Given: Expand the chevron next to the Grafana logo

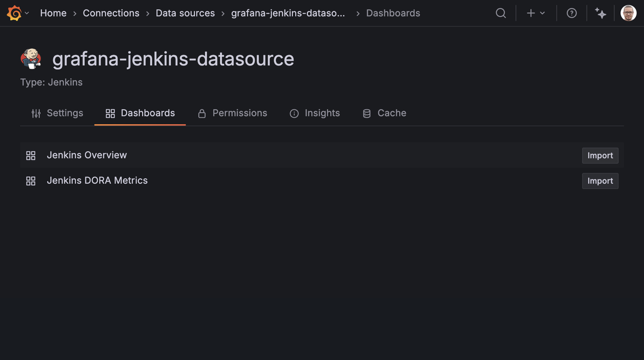Looking at the screenshot, I should pos(27,13).
